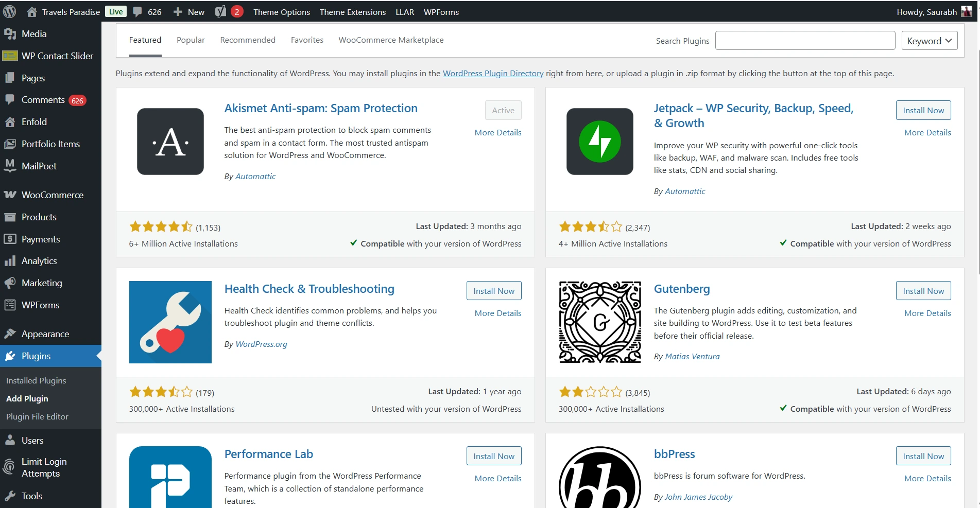Click the Gutenberg plugin logo
The height and width of the screenshot is (508, 980).
tap(599, 322)
